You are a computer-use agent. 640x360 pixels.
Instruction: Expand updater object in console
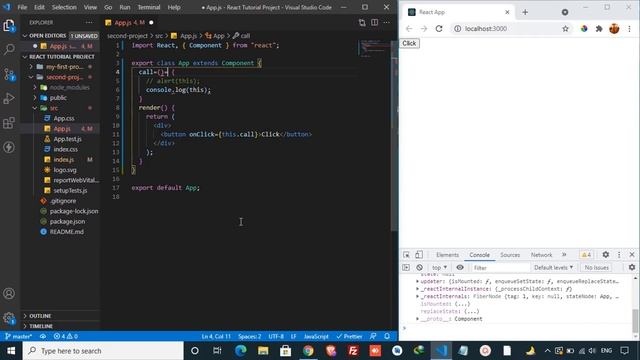[x=417, y=282]
